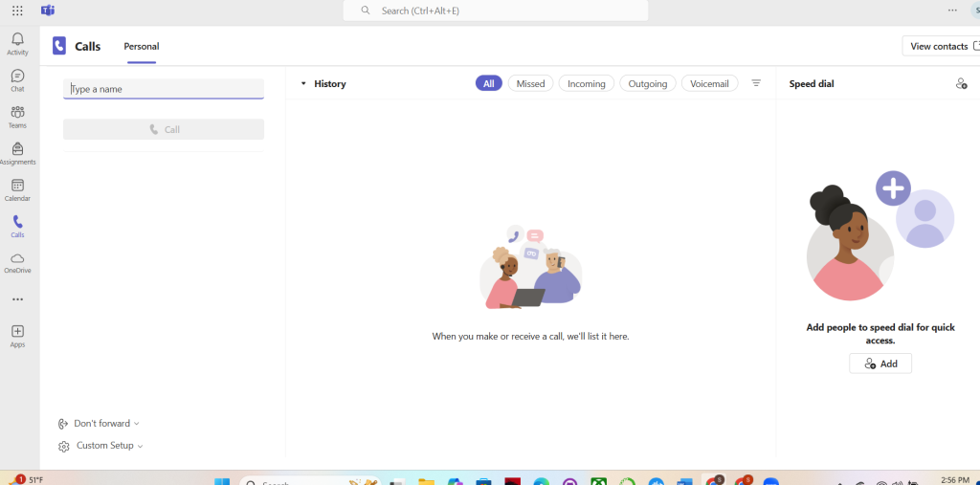Go to Teams in sidebar
The image size is (980, 485).
coord(17,116)
